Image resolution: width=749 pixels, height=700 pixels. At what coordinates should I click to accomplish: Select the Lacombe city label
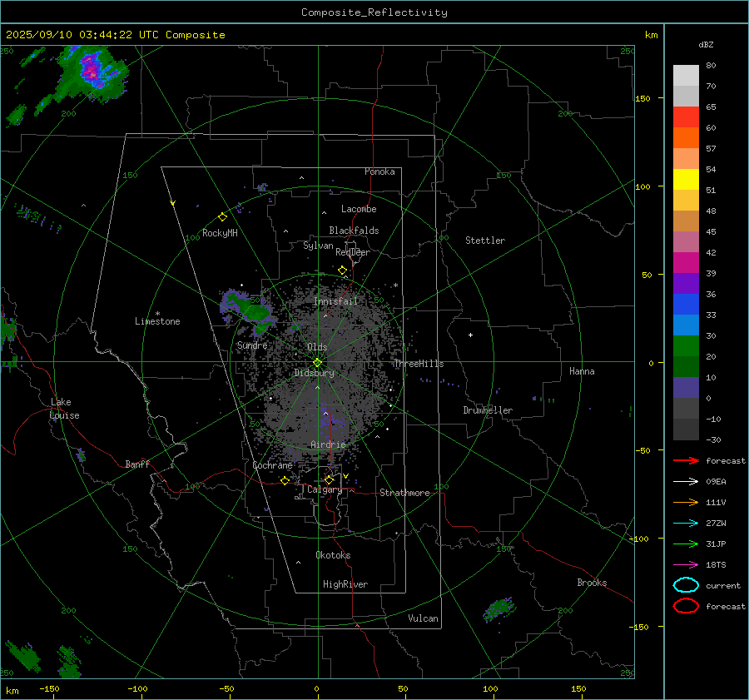[359, 209]
